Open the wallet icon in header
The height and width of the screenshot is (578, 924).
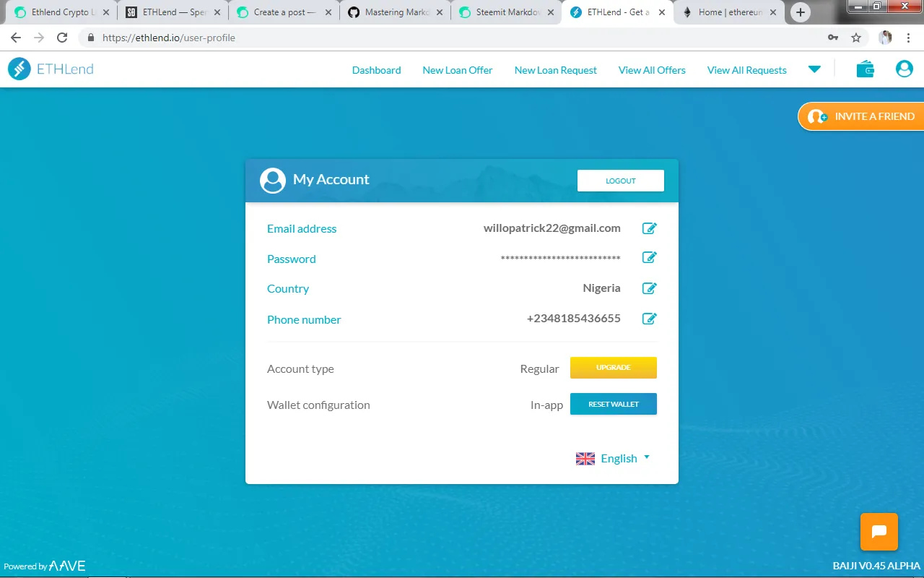(x=866, y=69)
